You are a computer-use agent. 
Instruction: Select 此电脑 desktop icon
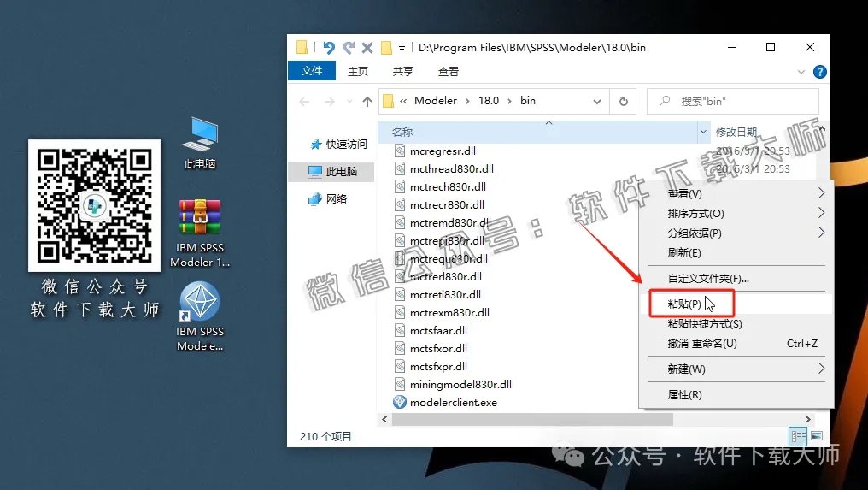click(200, 143)
